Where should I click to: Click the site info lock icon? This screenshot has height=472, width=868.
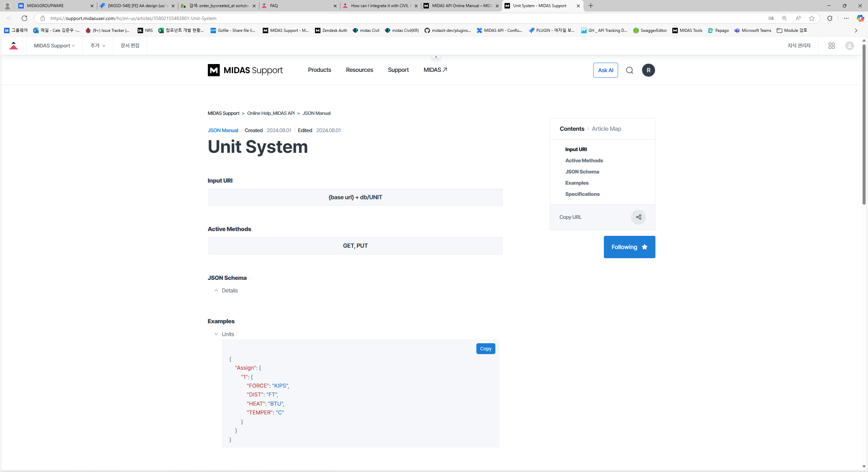43,18
